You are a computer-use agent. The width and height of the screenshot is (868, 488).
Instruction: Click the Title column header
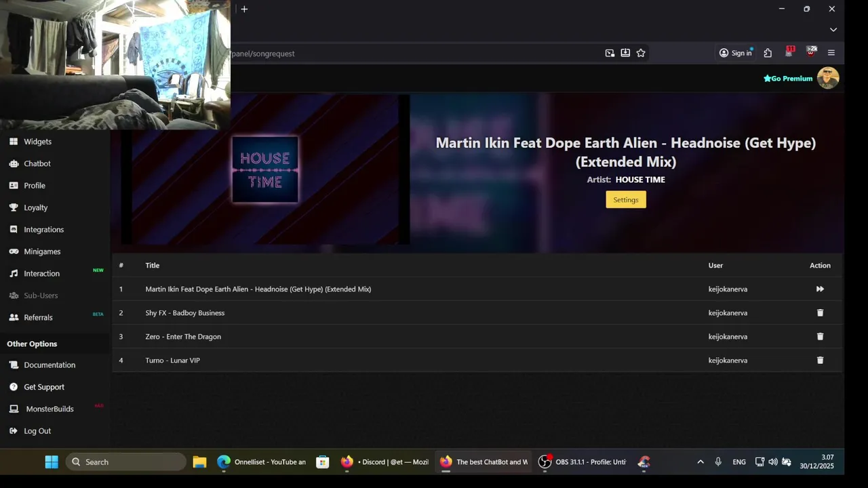[152, 266]
